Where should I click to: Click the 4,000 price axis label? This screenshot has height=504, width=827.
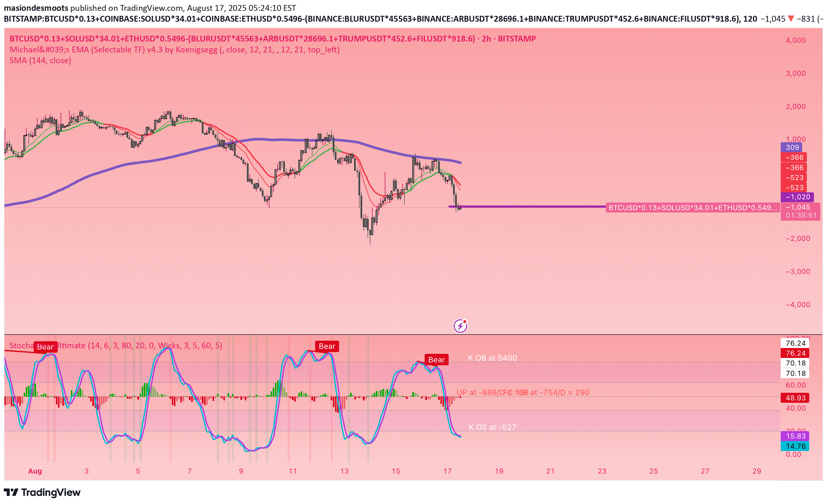[x=795, y=40]
